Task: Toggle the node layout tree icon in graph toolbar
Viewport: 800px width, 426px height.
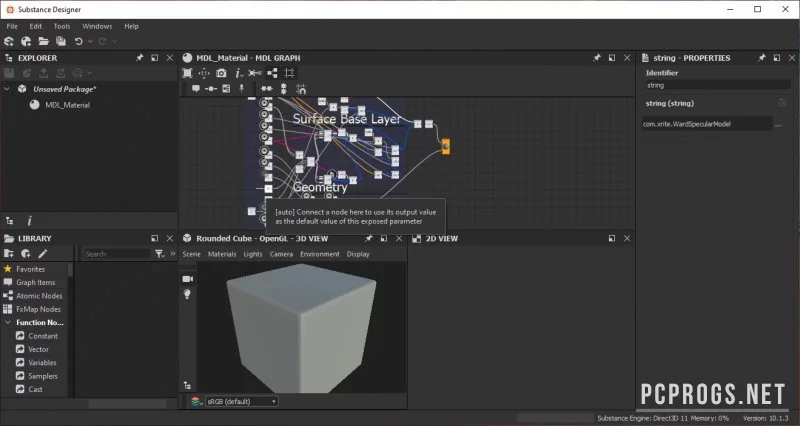Action: point(272,73)
